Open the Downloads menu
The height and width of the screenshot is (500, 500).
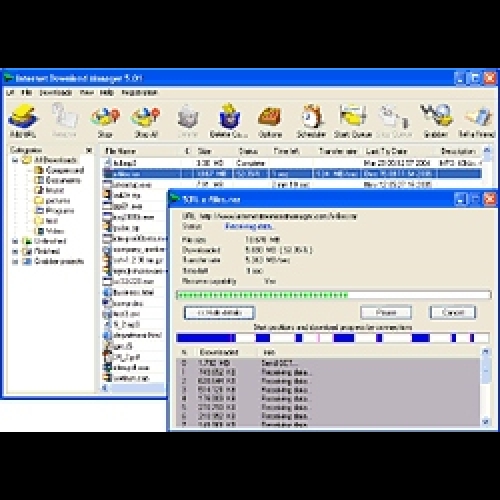coord(55,93)
